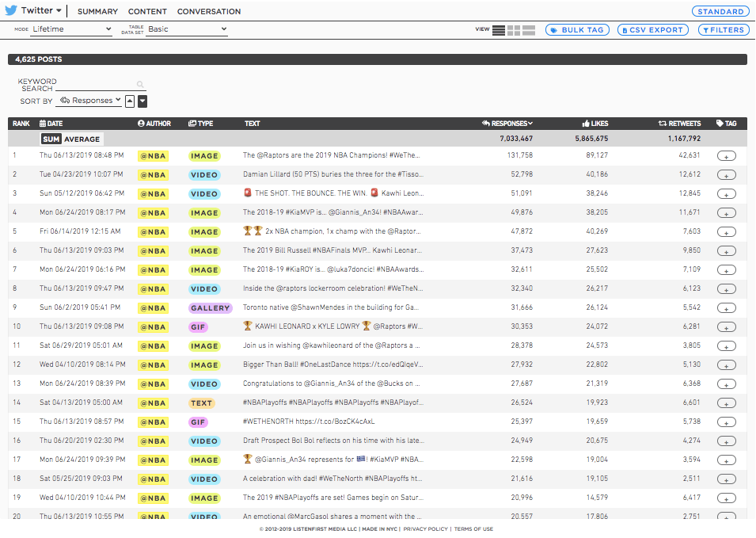Viewport: 756px width, 538px height.
Task: Click the CSV EXPORT button
Action: tap(653, 30)
